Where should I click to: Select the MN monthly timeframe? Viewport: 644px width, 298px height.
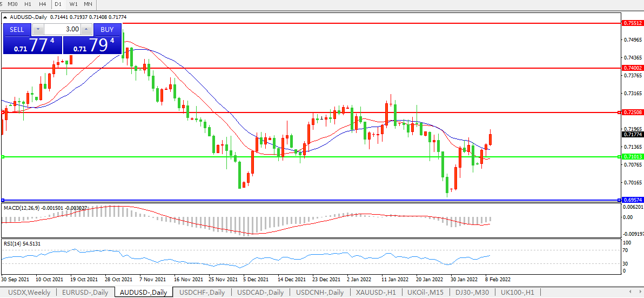pos(88,4)
